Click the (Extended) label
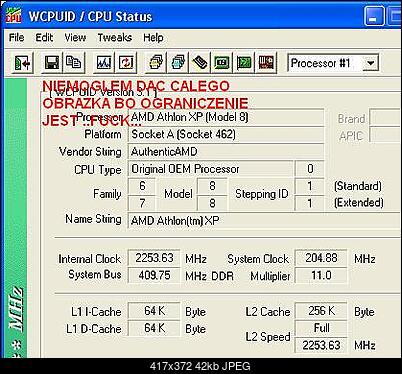This screenshot has height=374, width=402. click(x=359, y=203)
